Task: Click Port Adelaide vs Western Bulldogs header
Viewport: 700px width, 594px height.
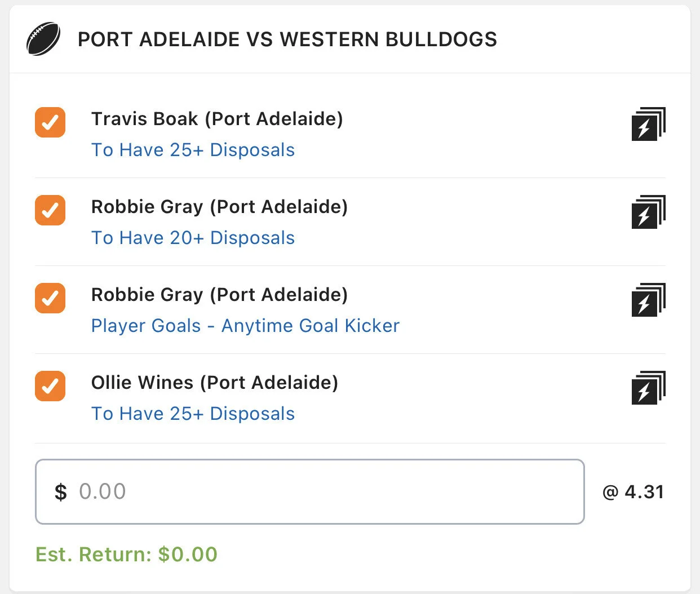Action: point(287,39)
